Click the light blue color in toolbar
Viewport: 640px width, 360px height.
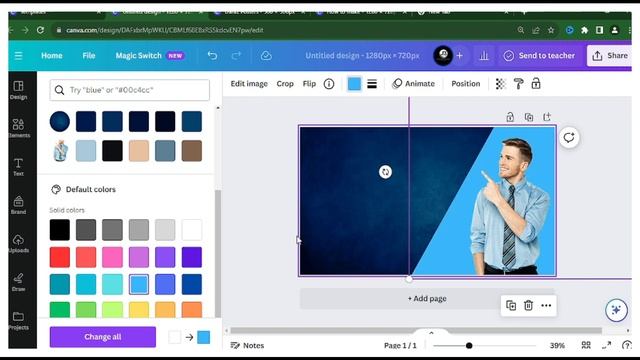click(x=354, y=84)
